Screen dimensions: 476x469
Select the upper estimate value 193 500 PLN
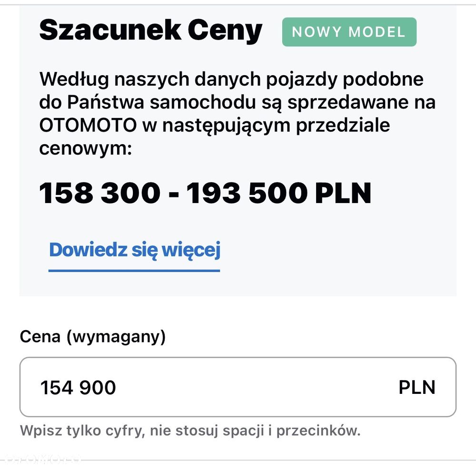(278, 194)
